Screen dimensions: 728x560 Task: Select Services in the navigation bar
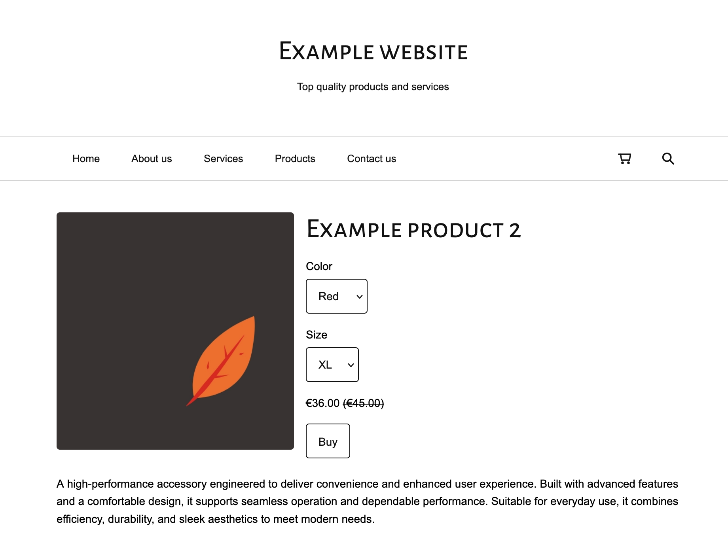[x=223, y=159]
